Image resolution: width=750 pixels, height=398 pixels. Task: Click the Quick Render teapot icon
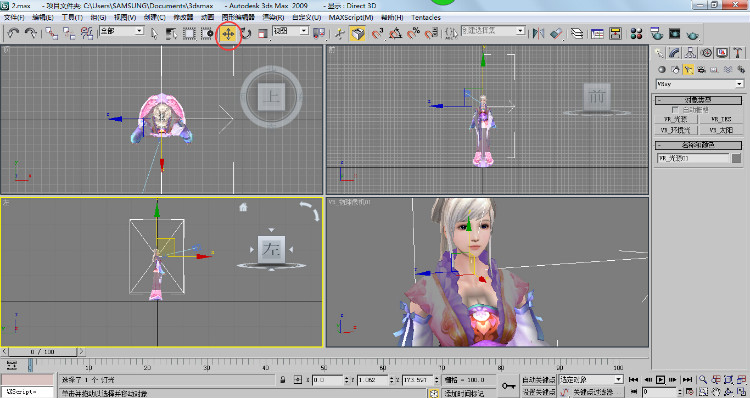click(x=692, y=34)
